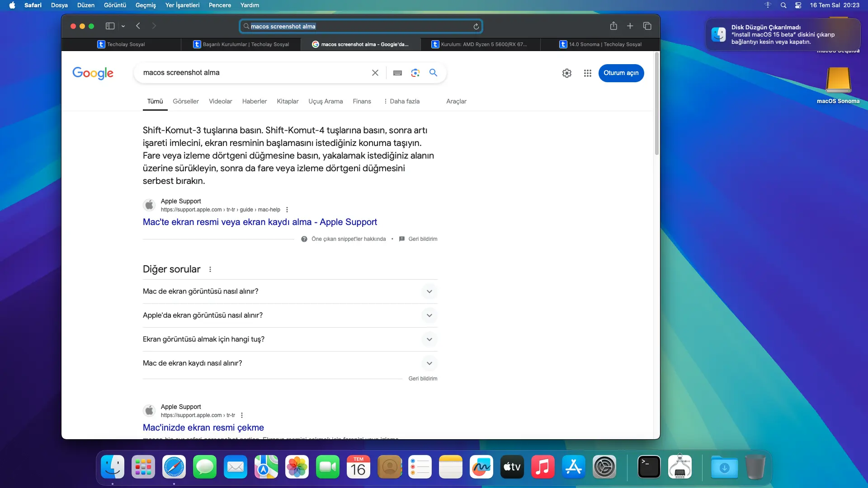This screenshot has width=868, height=488.
Task: Open the Daha fazla dropdown
Action: (x=401, y=101)
